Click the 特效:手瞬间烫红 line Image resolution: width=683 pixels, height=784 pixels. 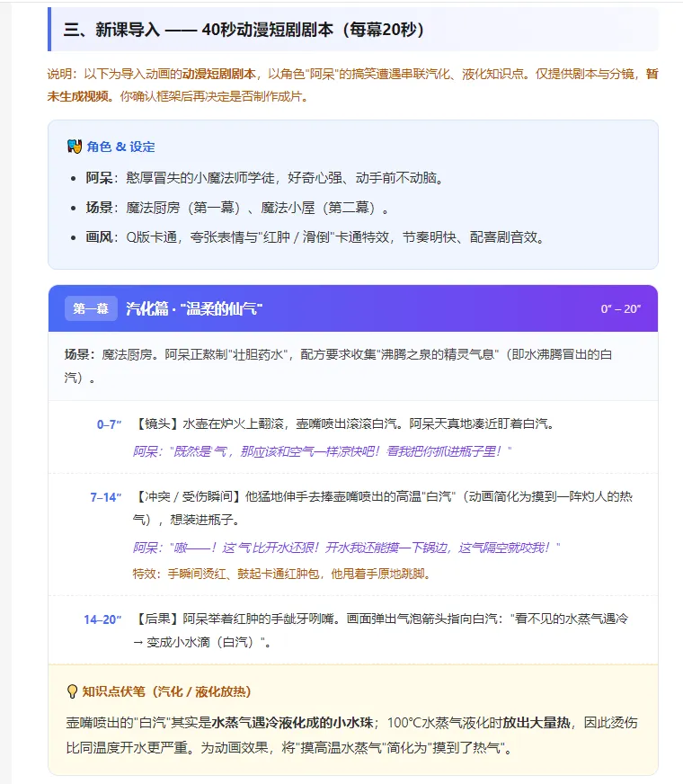tap(282, 574)
